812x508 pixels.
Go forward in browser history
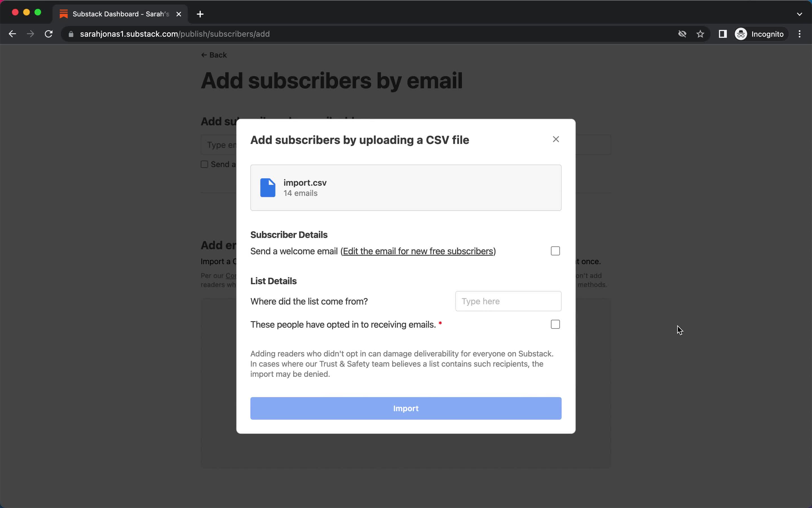tap(30, 34)
